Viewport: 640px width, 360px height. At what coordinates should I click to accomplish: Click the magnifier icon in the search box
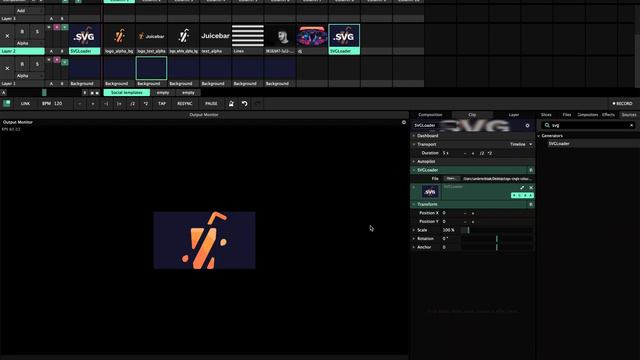tap(547, 125)
